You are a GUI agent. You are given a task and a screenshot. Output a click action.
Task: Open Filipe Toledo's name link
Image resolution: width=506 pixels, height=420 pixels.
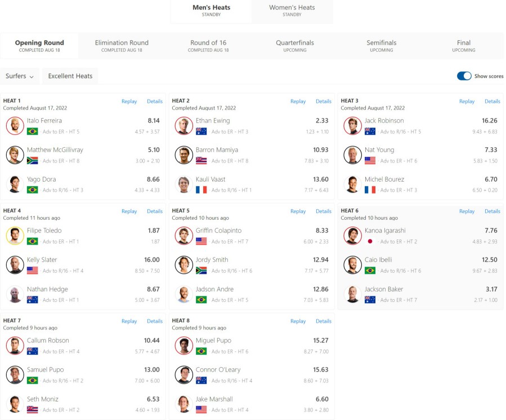[44, 231]
